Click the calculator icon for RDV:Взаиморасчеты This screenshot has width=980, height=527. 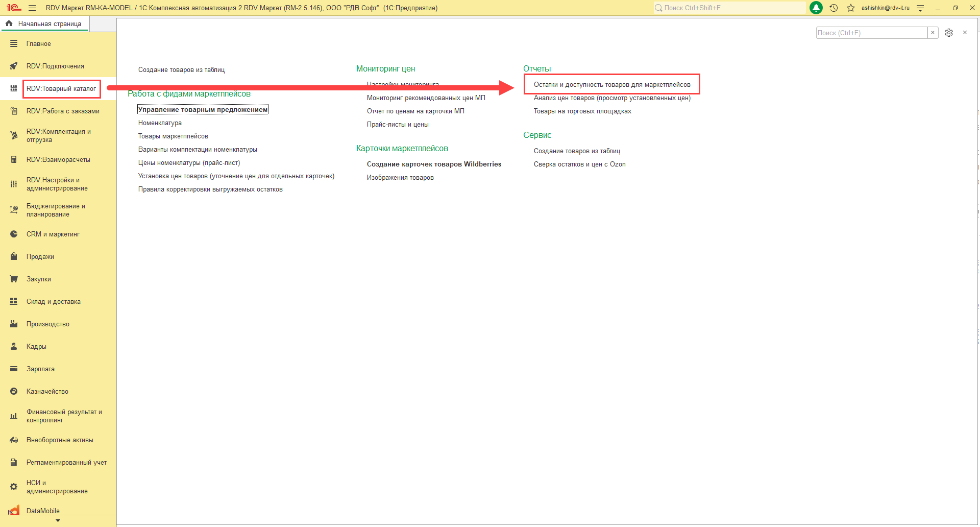point(14,160)
